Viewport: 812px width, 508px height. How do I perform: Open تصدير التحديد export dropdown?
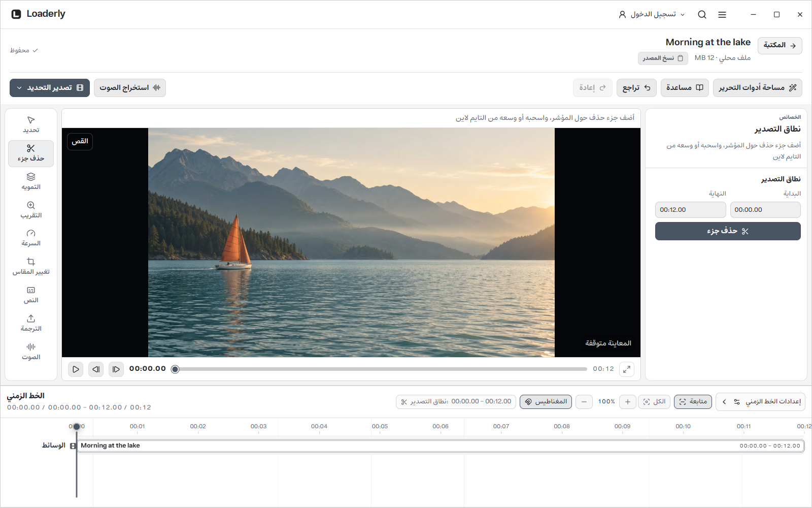pyautogui.click(x=50, y=88)
